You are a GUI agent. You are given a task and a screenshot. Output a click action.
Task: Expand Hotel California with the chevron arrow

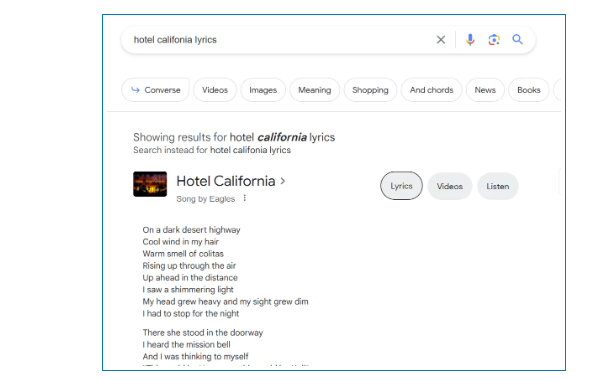point(283,181)
